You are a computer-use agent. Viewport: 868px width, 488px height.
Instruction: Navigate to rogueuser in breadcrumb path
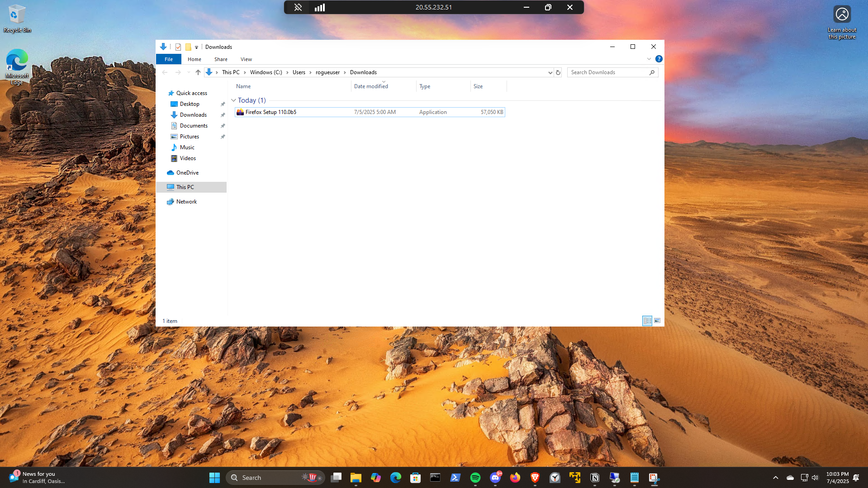[327, 72]
